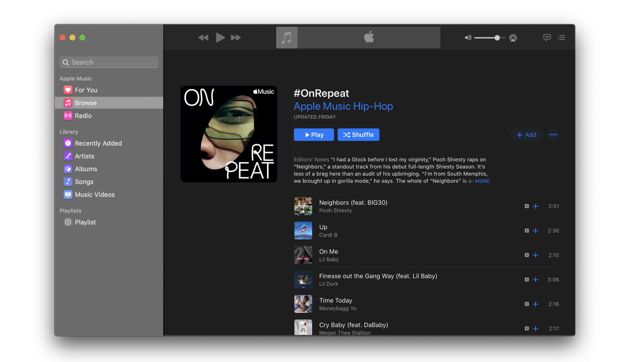Mute using the volume speaker icon

point(468,38)
